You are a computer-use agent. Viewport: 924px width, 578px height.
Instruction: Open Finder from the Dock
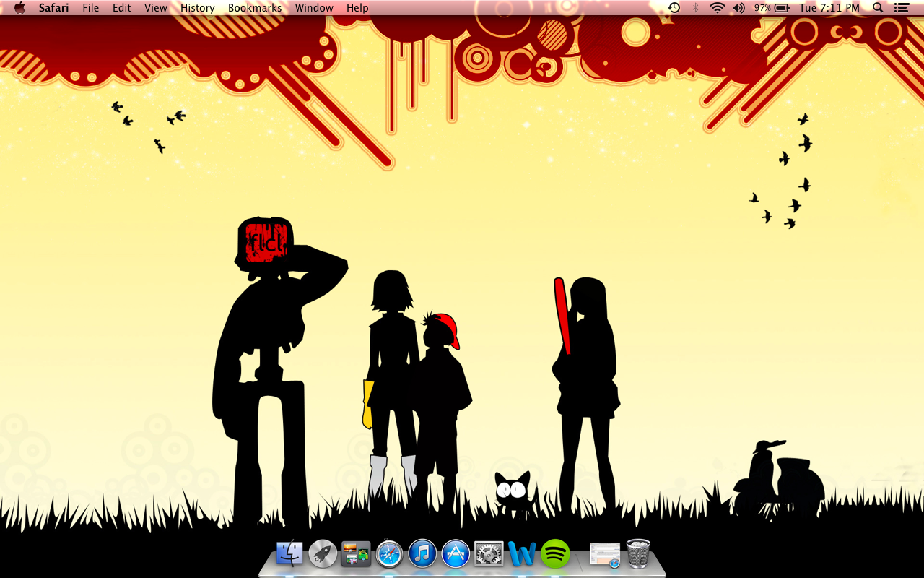[290, 554]
